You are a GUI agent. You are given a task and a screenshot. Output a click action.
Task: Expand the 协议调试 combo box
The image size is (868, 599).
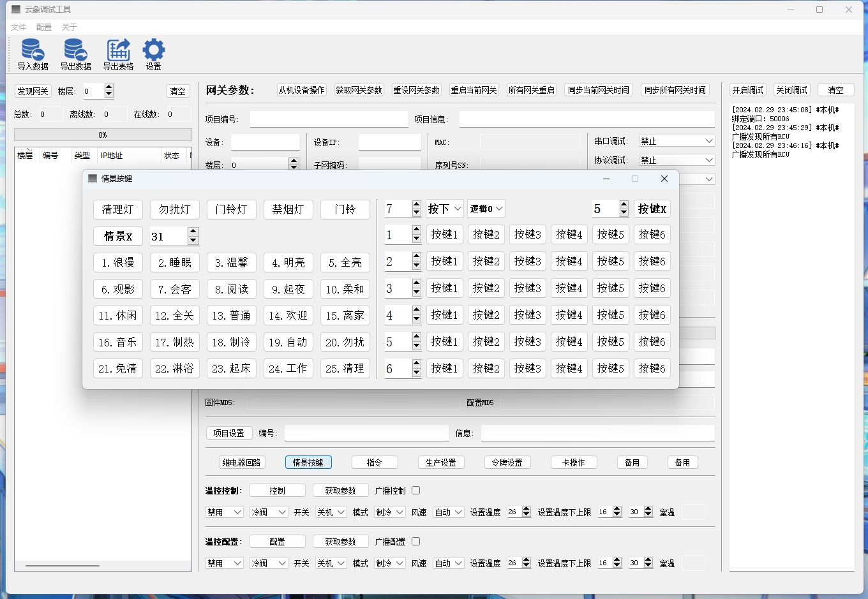pyautogui.click(x=677, y=160)
